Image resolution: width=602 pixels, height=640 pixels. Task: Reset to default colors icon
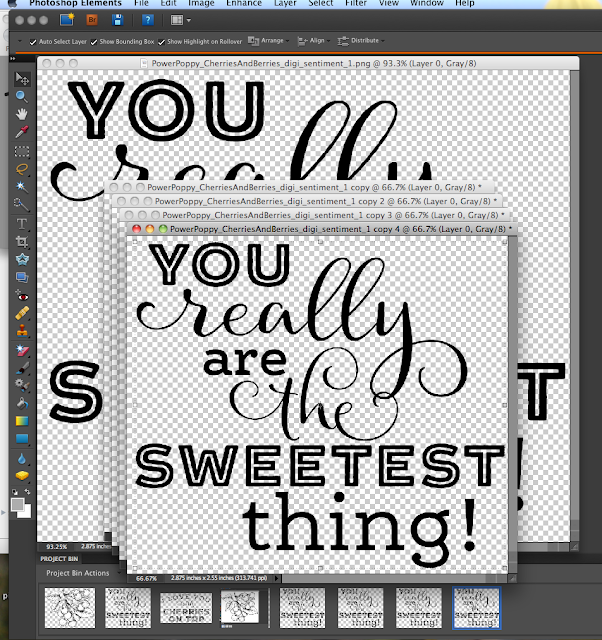pos(15,492)
